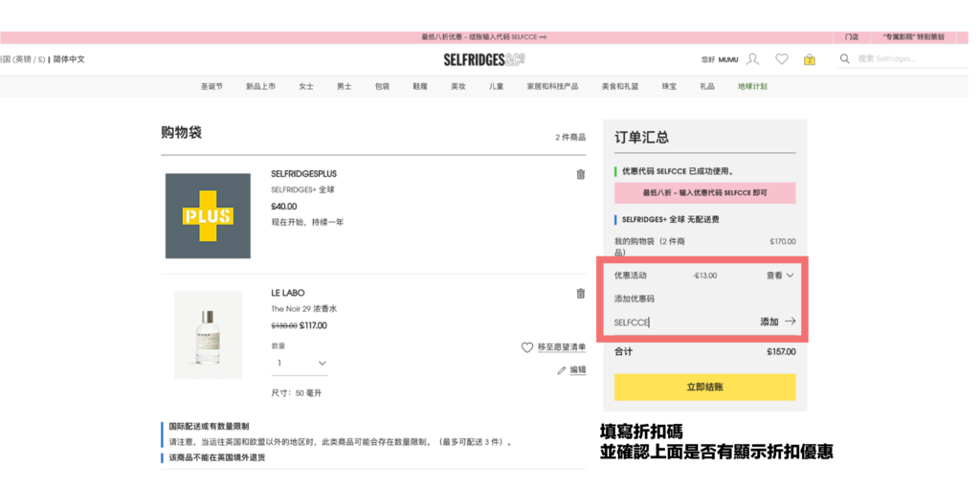The height and width of the screenshot is (488, 980).
Task: Delete the LE LABO item with trash icon
Action: click(581, 293)
